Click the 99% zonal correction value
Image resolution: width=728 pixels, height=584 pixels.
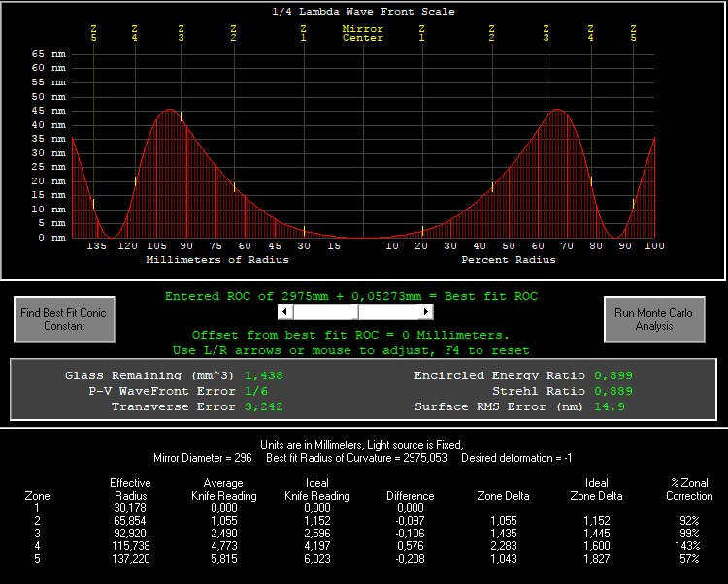pos(689,534)
